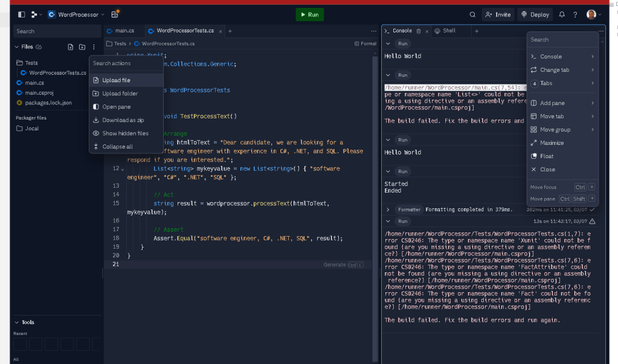
Task: Switch to the Shell tab
Action: coord(445,31)
